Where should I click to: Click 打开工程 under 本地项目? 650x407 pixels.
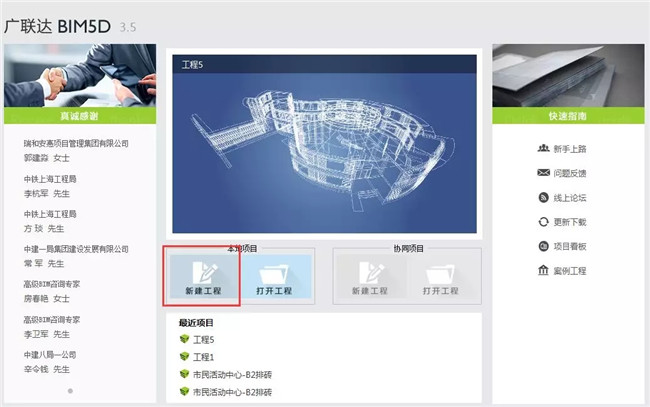click(275, 276)
